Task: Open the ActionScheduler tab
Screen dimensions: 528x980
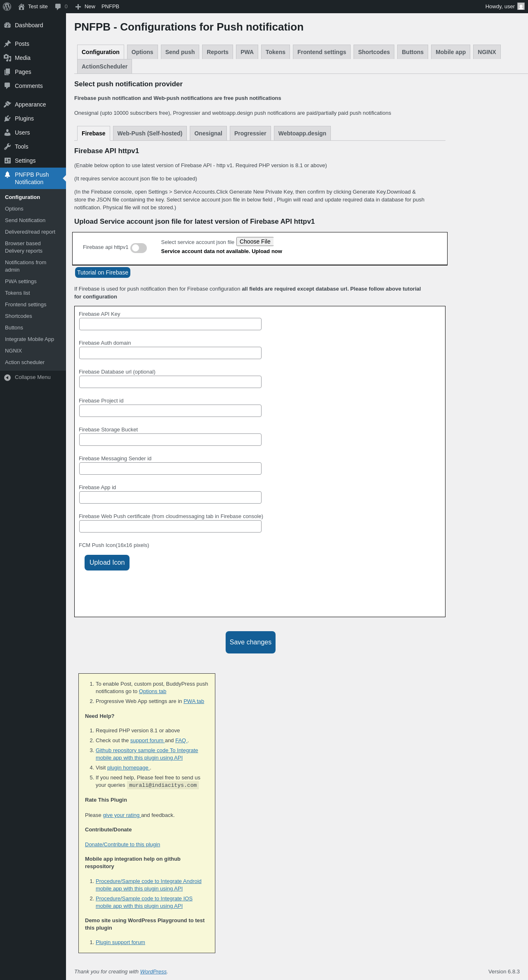Action: tap(104, 66)
